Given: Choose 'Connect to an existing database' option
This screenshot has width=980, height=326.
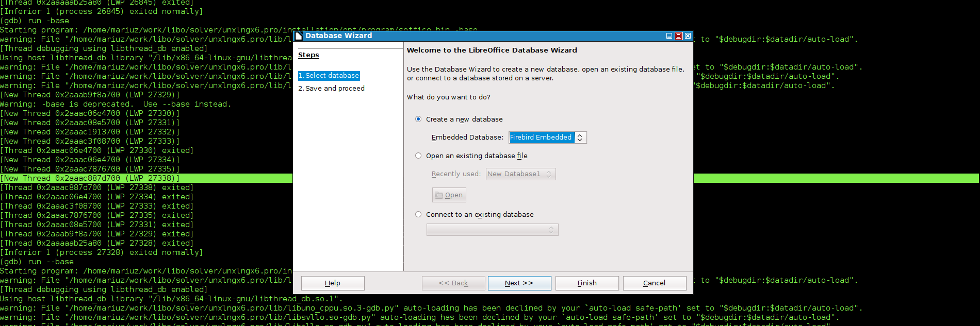Looking at the screenshot, I should tap(418, 214).
